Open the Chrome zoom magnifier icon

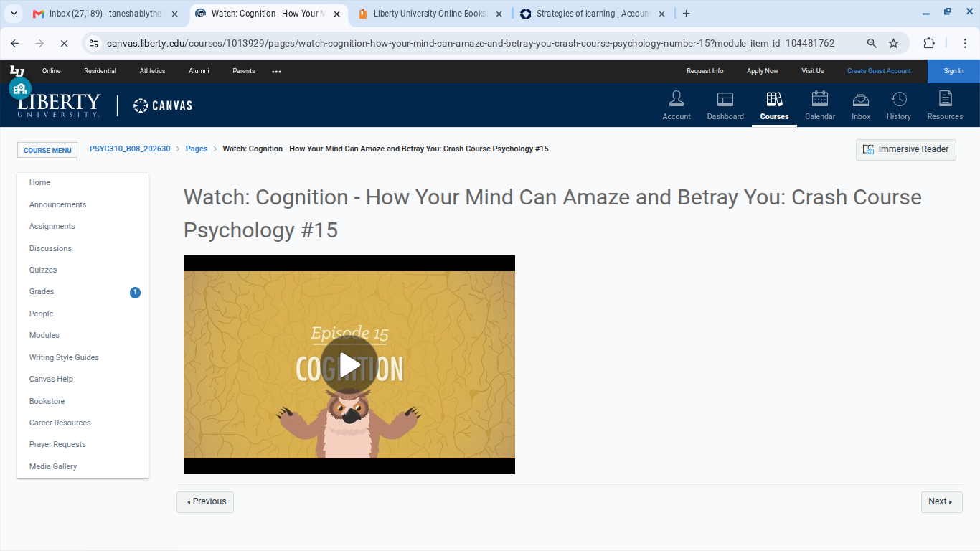point(872,43)
